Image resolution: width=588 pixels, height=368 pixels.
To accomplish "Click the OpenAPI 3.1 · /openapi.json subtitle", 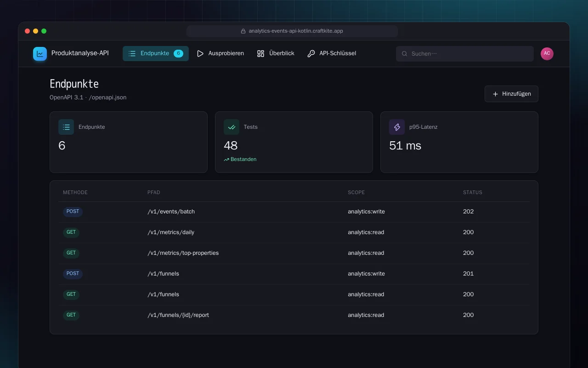I will [x=88, y=98].
